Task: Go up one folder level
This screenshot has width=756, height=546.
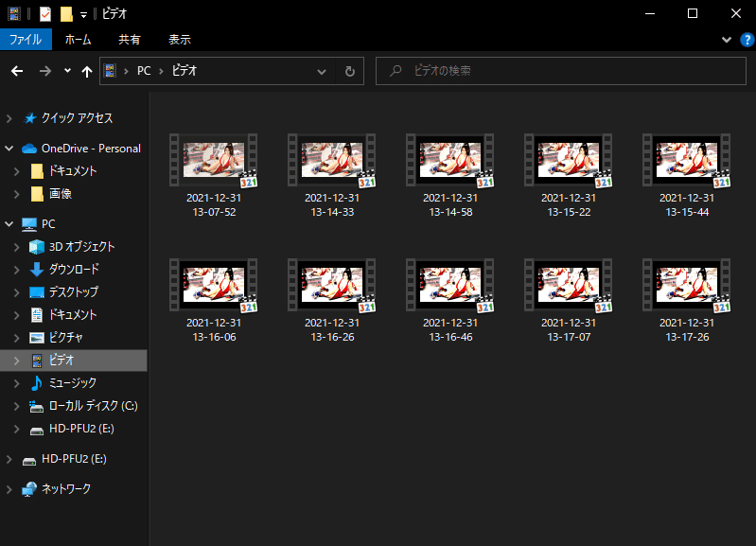Action: [87, 71]
